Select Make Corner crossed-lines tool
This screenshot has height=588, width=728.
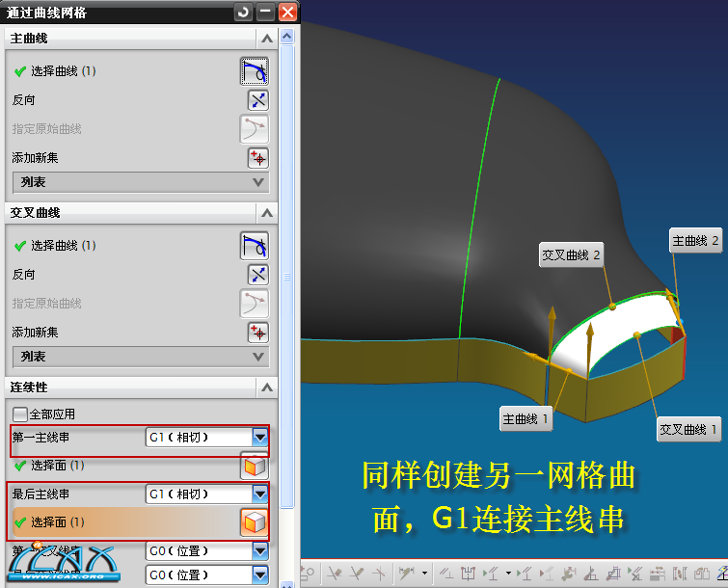(x=379, y=574)
